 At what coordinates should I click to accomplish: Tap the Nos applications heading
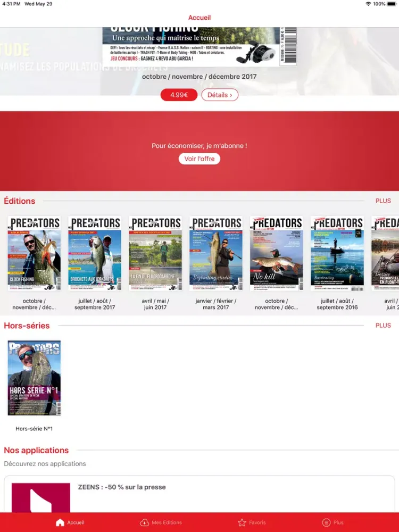click(36, 450)
